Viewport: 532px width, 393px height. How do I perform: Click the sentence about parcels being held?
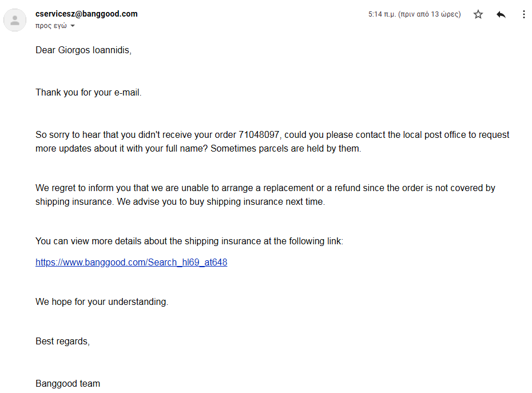click(x=286, y=149)
